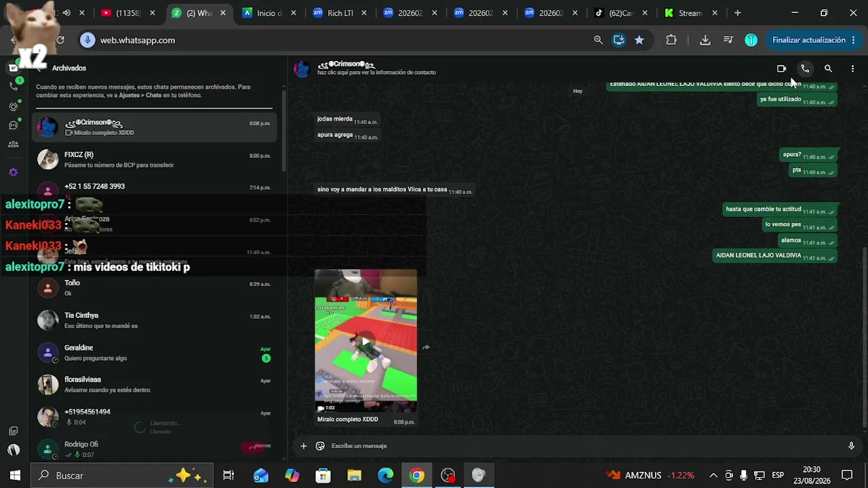The image size is (868, 488).
Task: Open Communities icon in the WhatsApp sidebar
Action: tap(14, 144)
